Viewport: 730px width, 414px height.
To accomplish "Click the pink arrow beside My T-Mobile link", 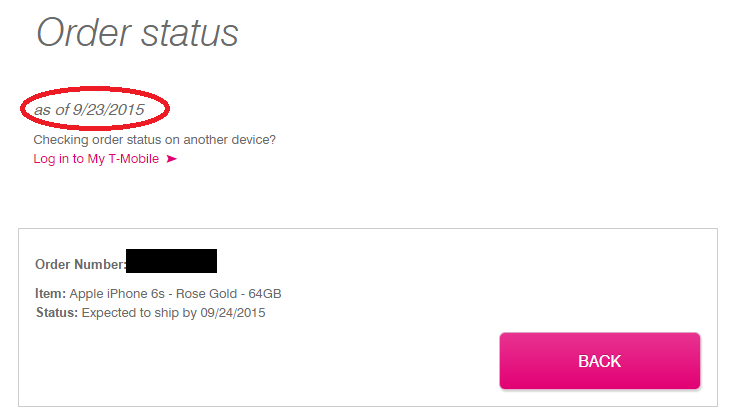I will (171, 159).
